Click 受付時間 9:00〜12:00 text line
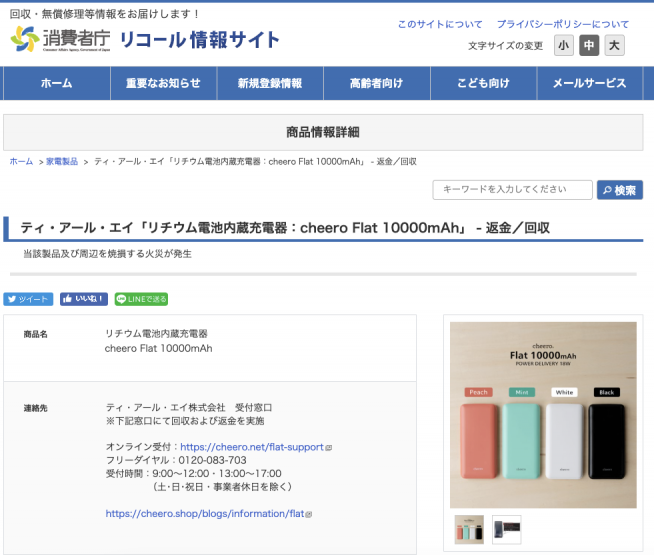The width and height of the screenshot is (654, 555). [x=194, y=474]
